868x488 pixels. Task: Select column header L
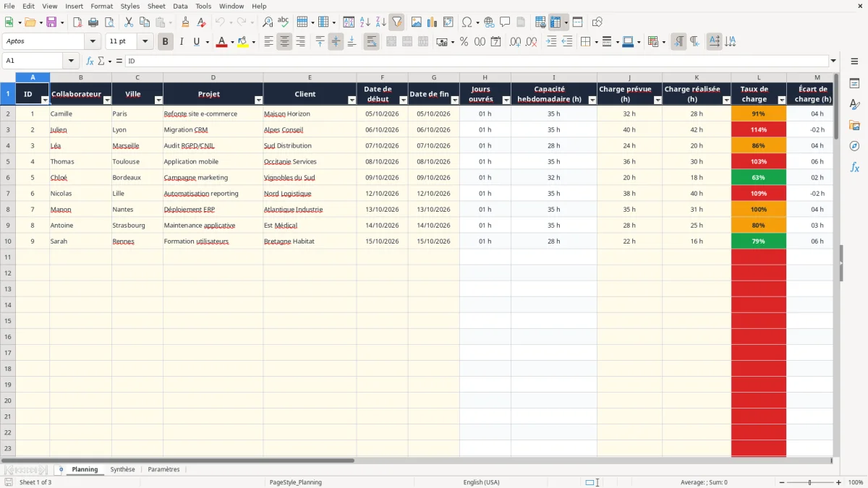point(759,77)
